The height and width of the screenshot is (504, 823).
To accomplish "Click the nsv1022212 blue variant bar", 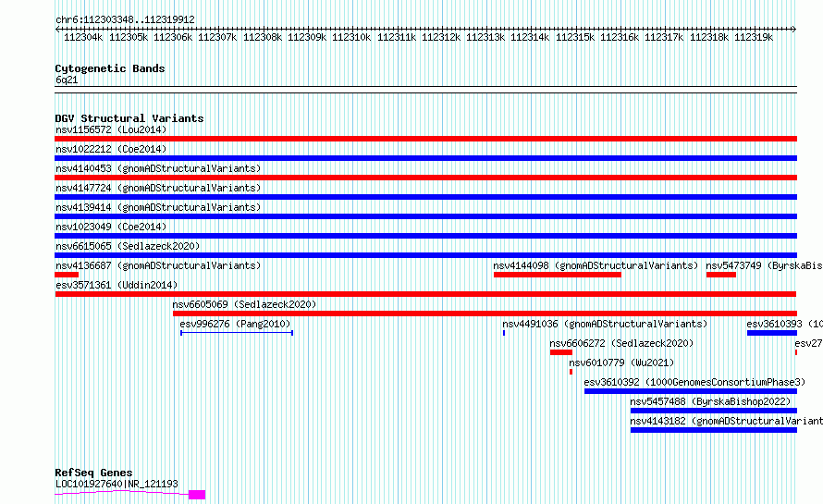I will 425,158.
